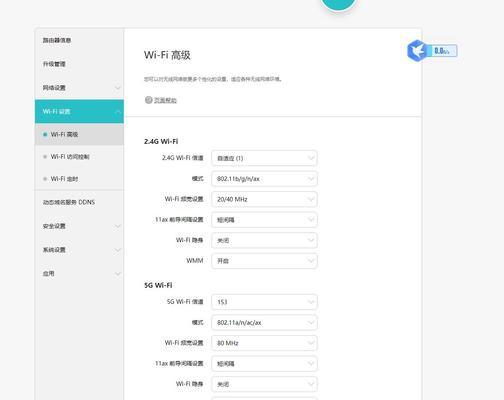504x400 pixels.
Task: Click the WMM field label
Action: click(x=195, y=261)
